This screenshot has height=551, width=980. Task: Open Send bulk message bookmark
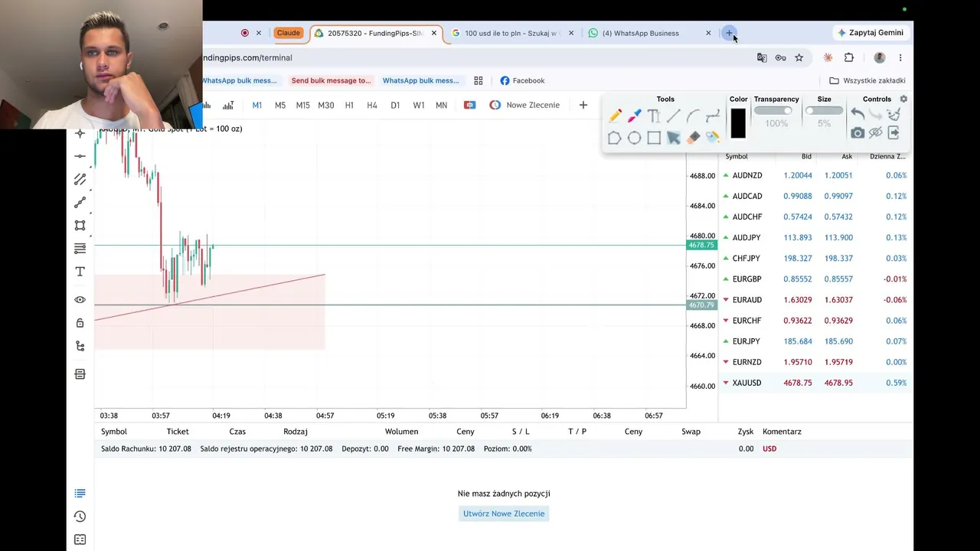[x=331, y=80]
